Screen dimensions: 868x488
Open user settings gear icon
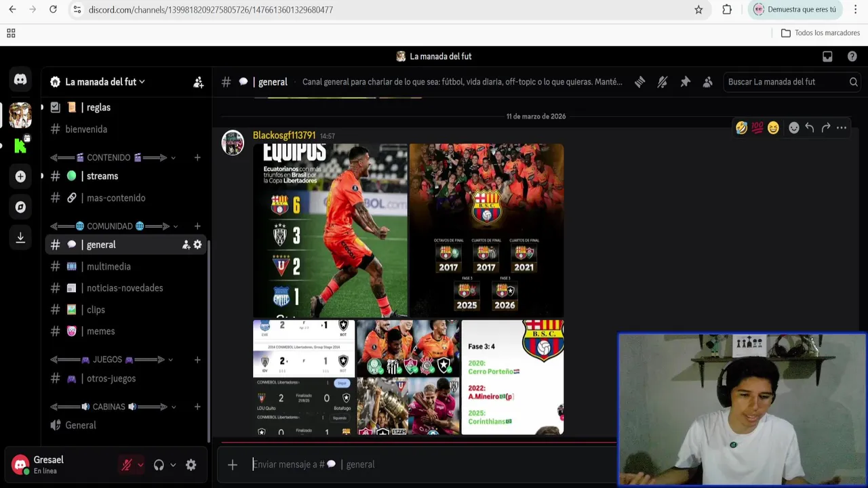click(x=191, y=465)
